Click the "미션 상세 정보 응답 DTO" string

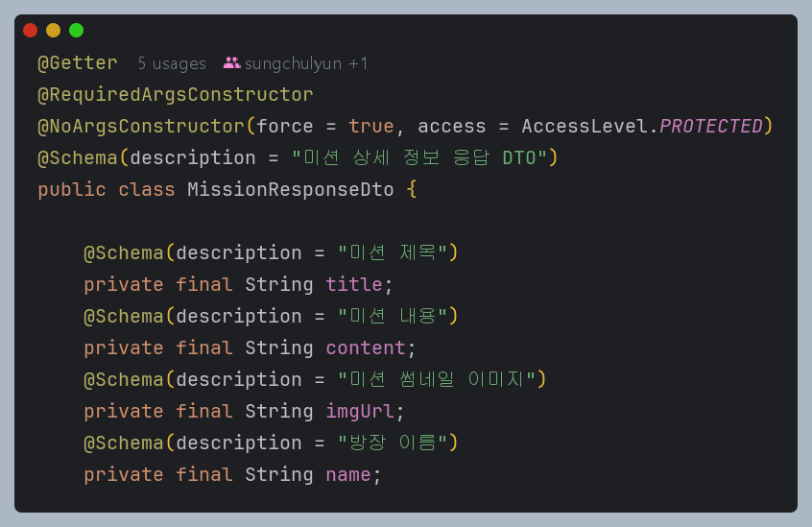pyautogui.click(x=418, y=158)
